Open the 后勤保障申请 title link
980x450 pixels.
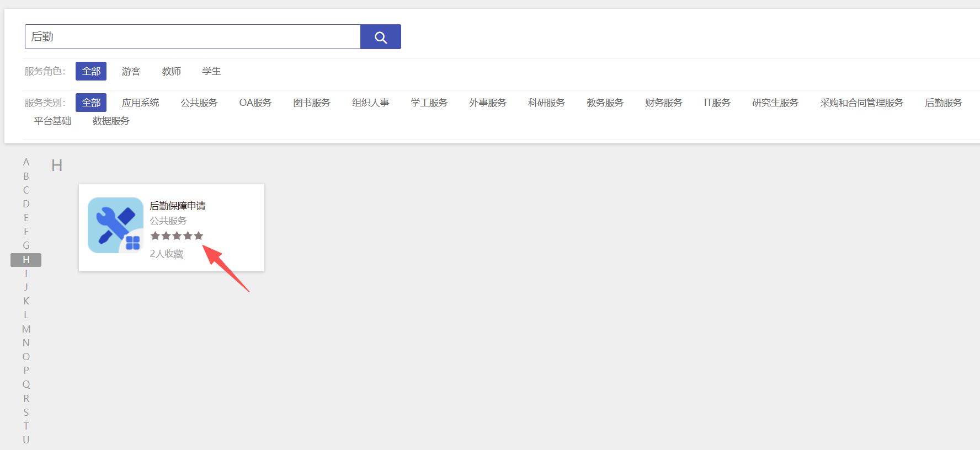[178, 206]
